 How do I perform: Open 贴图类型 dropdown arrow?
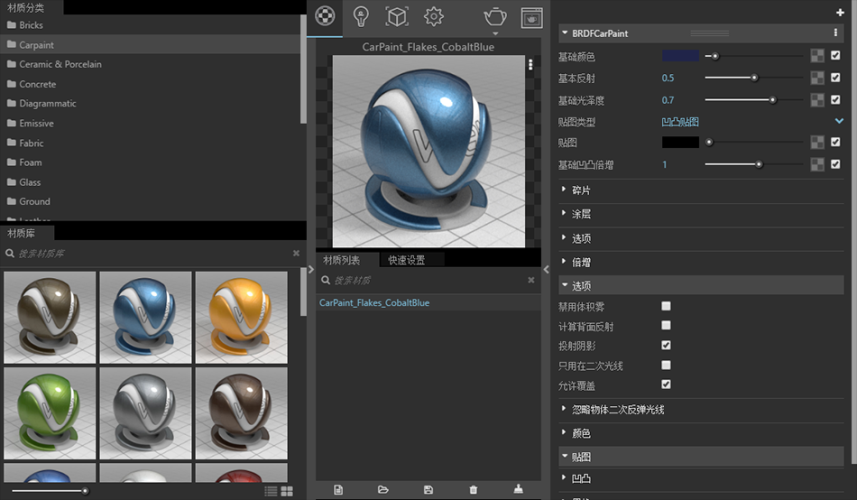pos(839,121)
